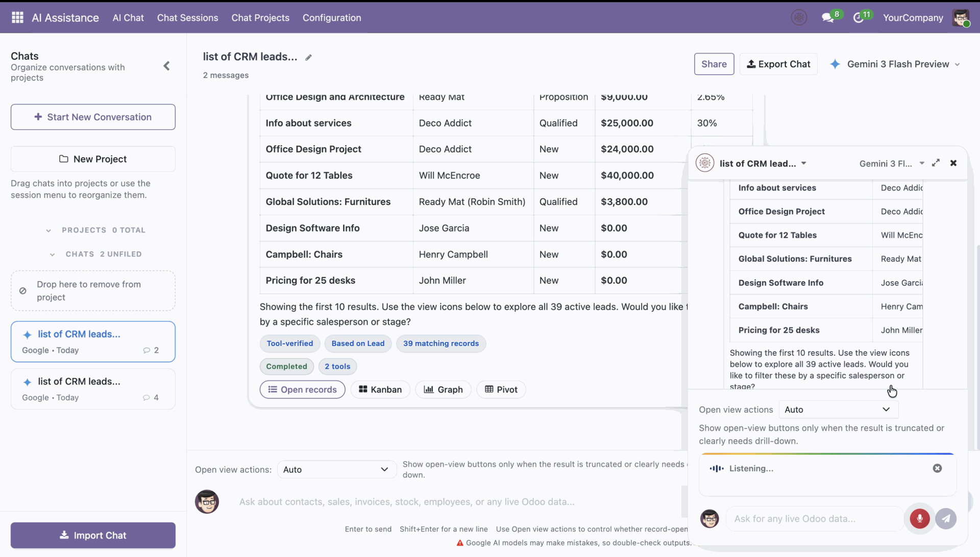Click the Share button
The image size is (980, 557).
[714, 64]
